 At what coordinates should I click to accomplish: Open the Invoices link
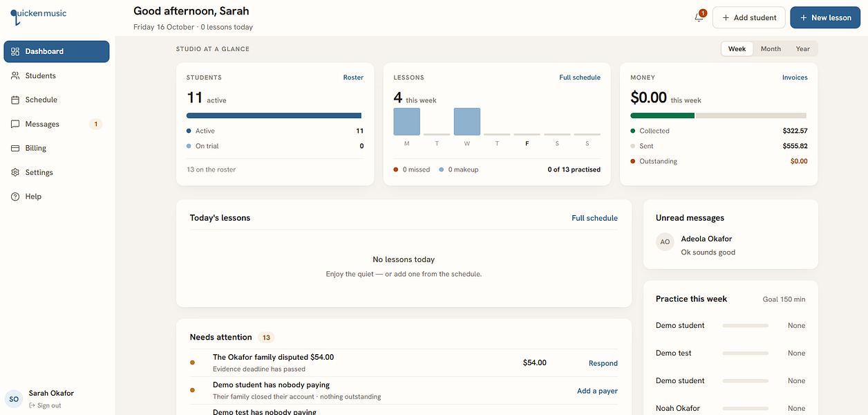(795, 77)
